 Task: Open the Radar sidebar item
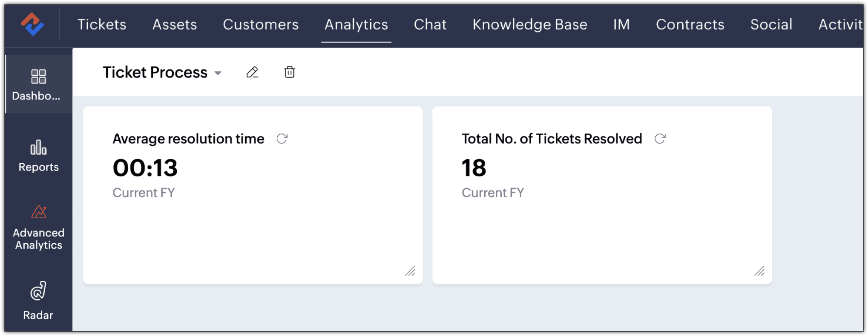click(38, 300)
